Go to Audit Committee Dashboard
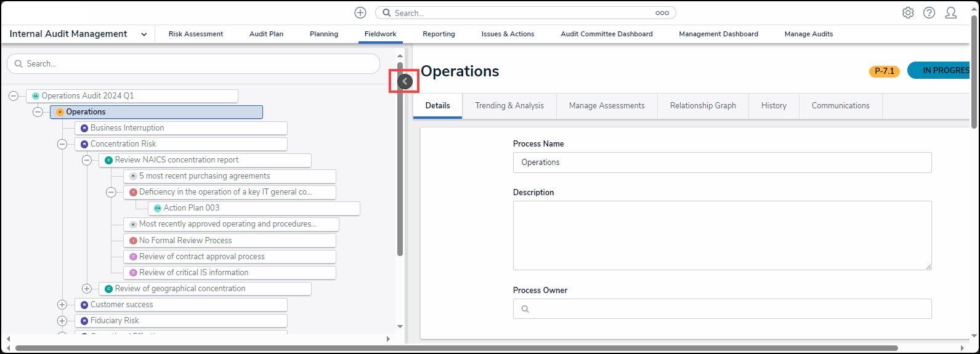Image resolution: width=980 pixels, height=354 pixels. pos(606,34)
